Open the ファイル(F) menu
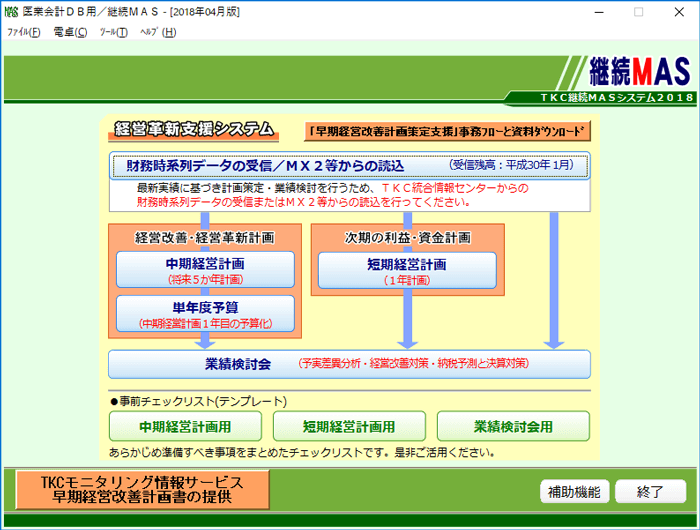 pos(23,32)
